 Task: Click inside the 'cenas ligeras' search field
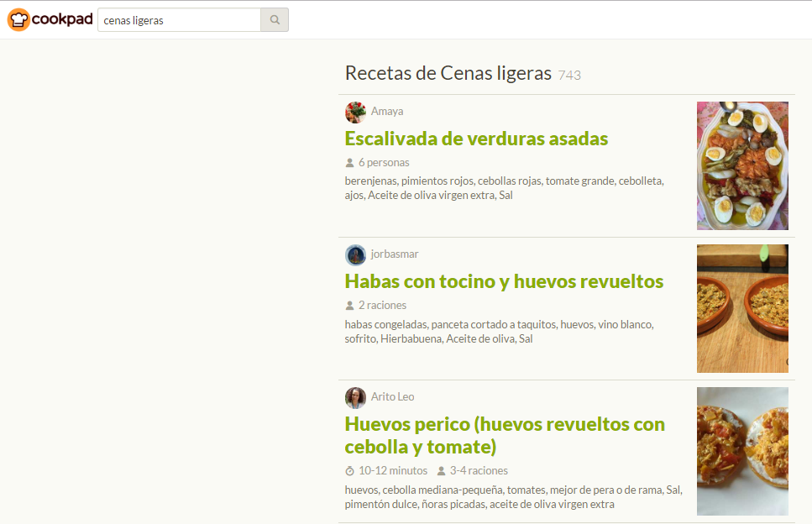click(x=179, y=20)
